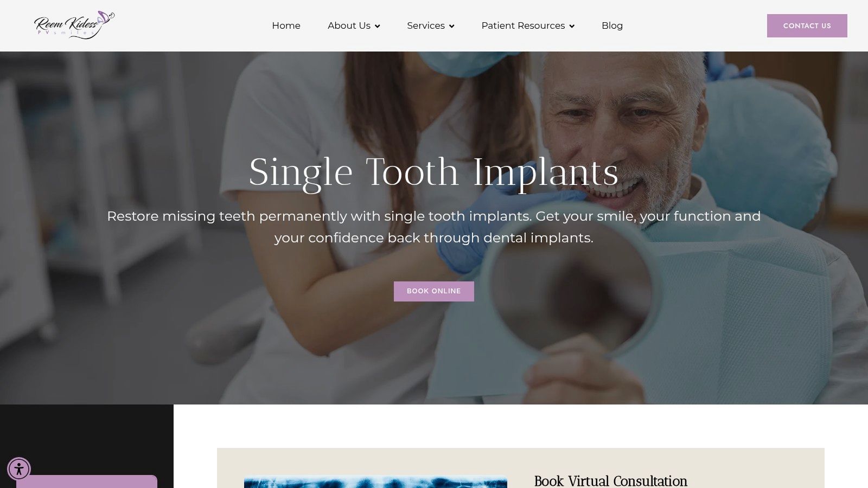Image resolution: width=868 pixels, height=488 pixels.
Task: Click the Reem Kidess PV Smiles logo
Action: (74, 25)
